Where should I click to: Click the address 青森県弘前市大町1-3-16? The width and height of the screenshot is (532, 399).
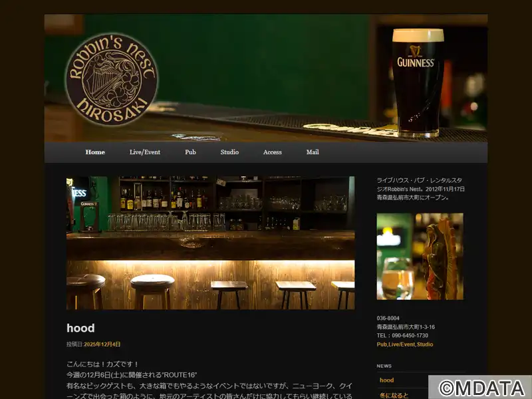coord(406,327)
